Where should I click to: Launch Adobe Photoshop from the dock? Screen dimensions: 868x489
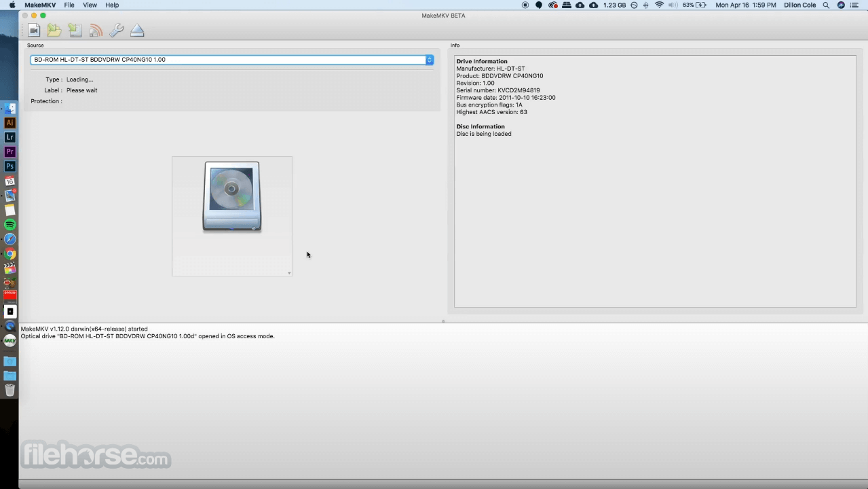point(10,166)
